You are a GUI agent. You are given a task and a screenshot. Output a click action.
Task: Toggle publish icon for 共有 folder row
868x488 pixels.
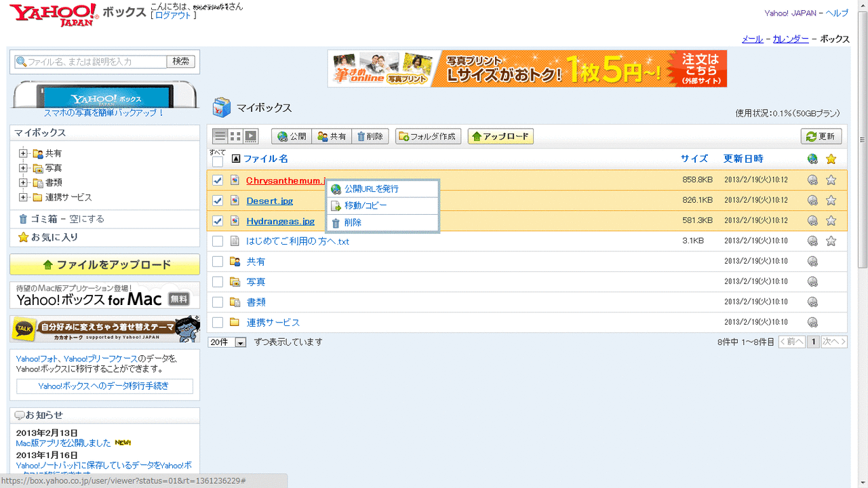click(812, 262)
